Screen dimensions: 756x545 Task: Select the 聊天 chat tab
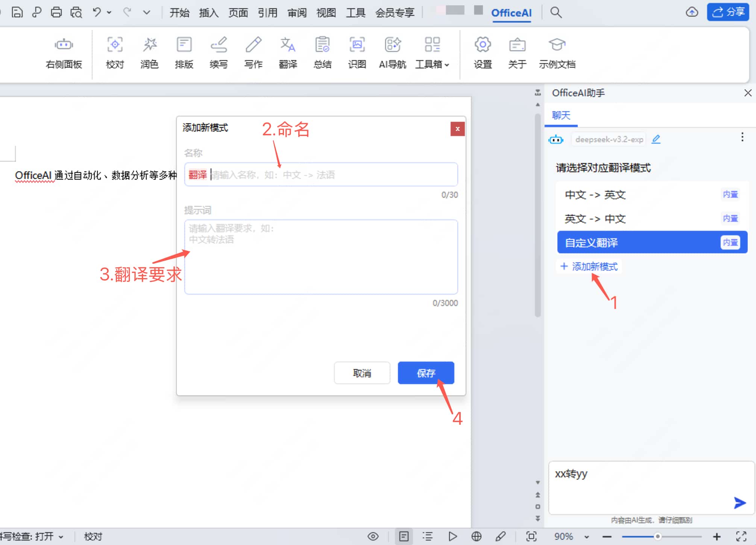pos(561,116)
